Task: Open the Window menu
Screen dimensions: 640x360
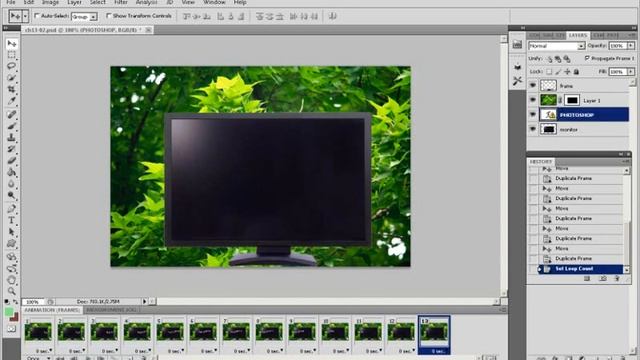Action: tap(214, 2)
